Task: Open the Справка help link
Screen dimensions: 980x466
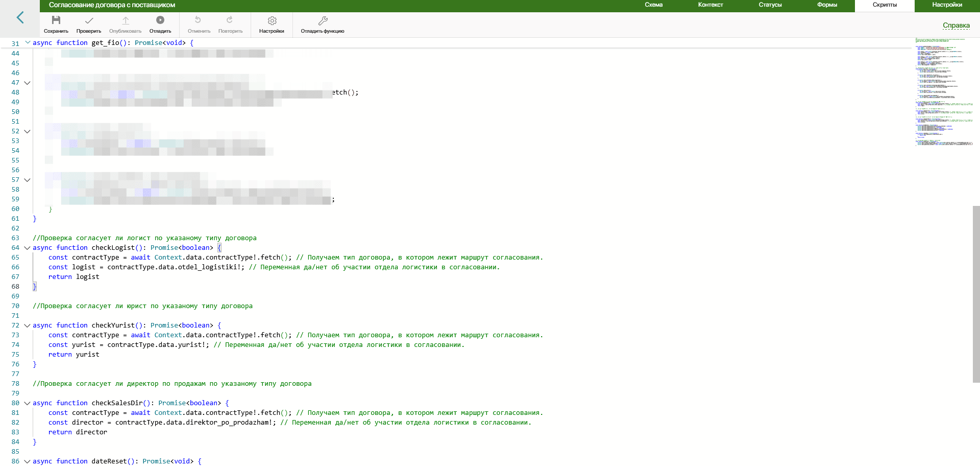Action: point(955,26)
